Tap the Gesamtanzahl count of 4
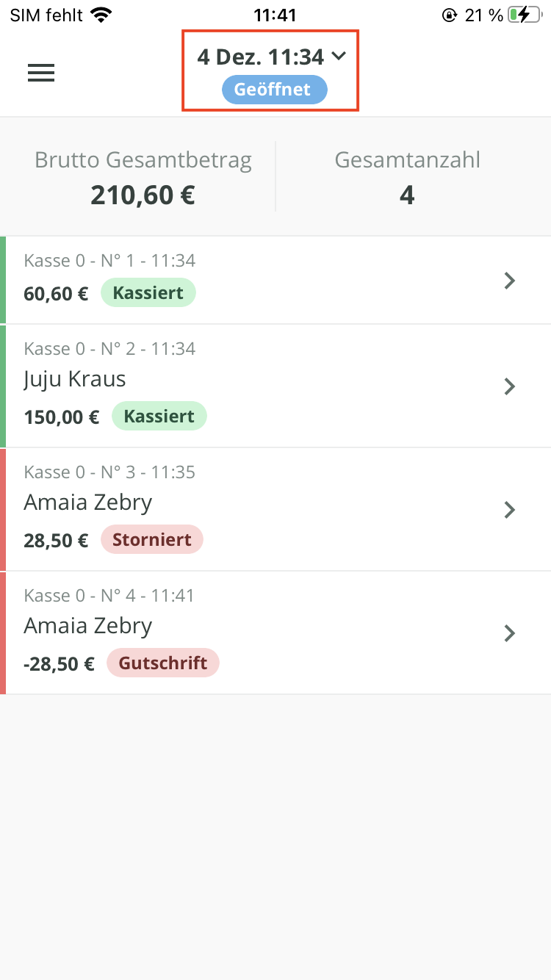The height and width of the screenshot is (980, 551). [407, 195]
